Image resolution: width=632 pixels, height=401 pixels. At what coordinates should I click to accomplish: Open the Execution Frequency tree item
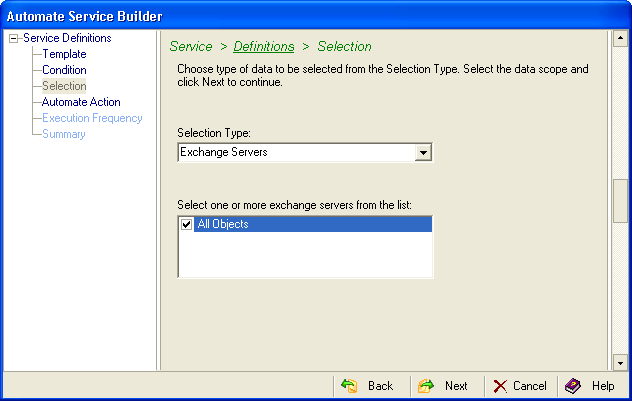(92, 118)
